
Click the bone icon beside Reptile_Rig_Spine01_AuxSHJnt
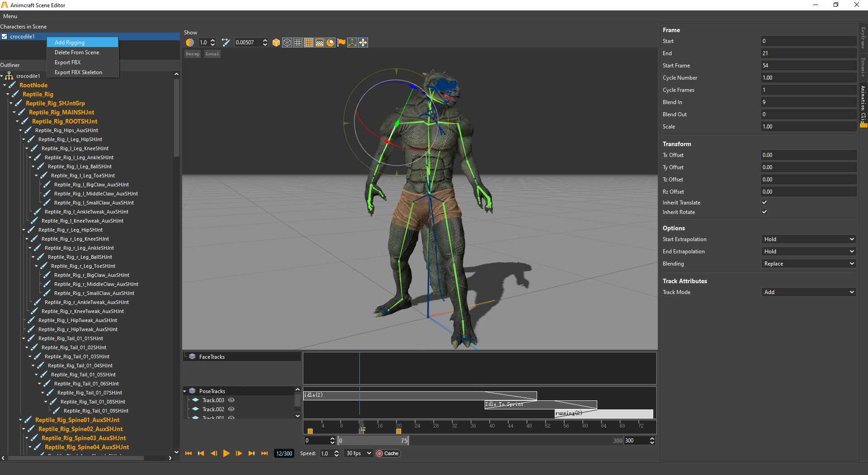[x=28, y=420]
